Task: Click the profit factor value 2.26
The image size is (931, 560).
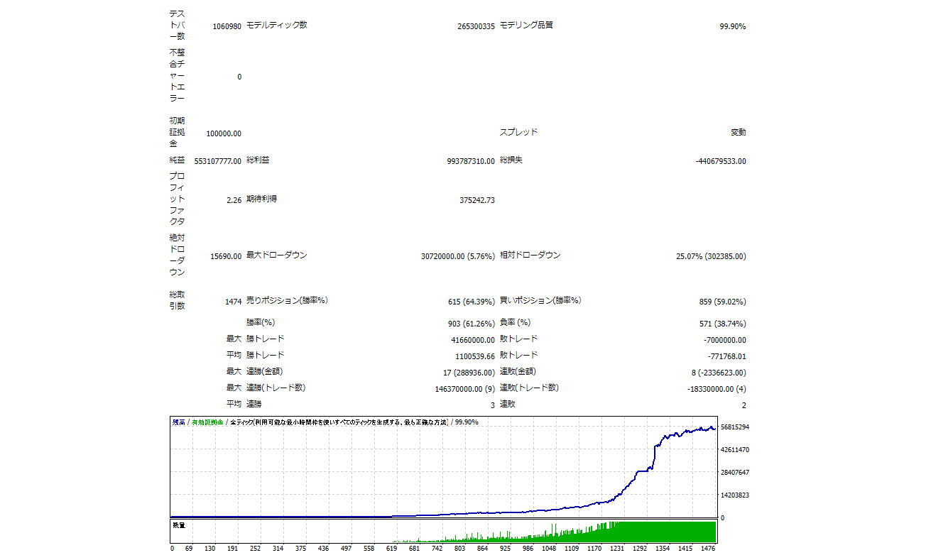Action: 234,200
